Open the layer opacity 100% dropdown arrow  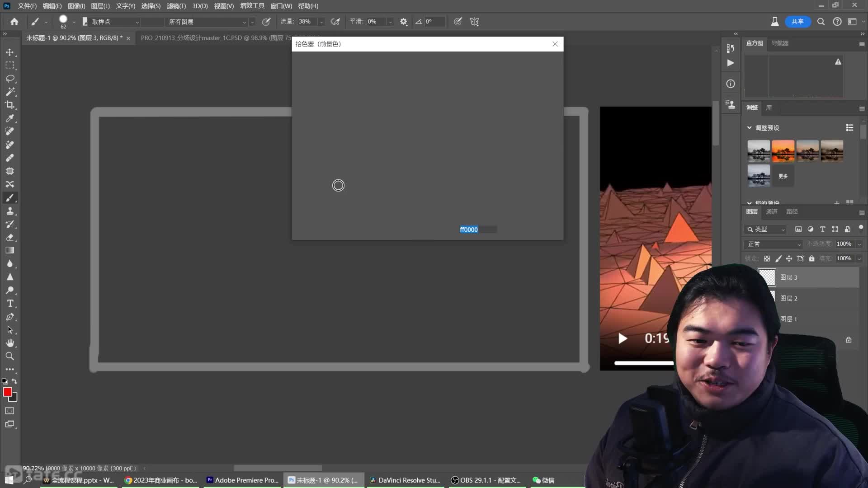click(x=859, y=244)
